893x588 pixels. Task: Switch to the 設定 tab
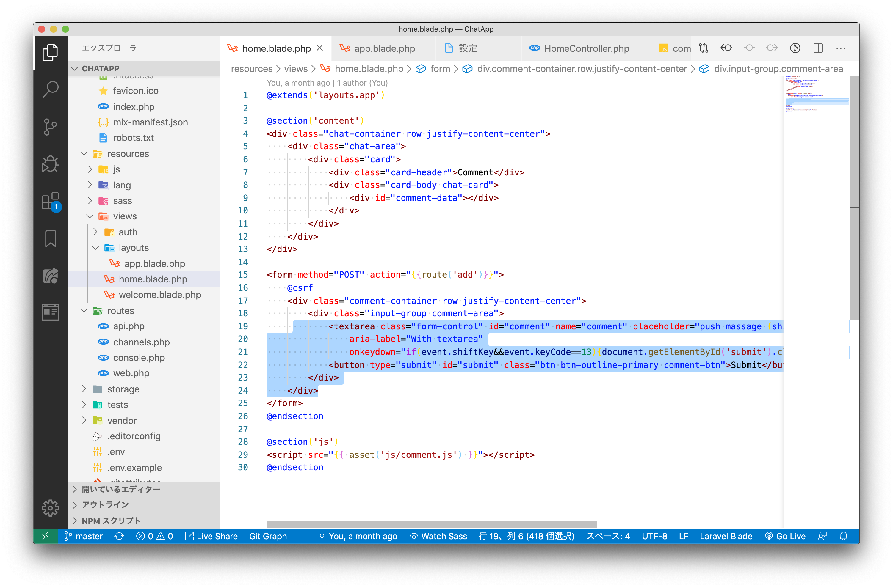478,48
